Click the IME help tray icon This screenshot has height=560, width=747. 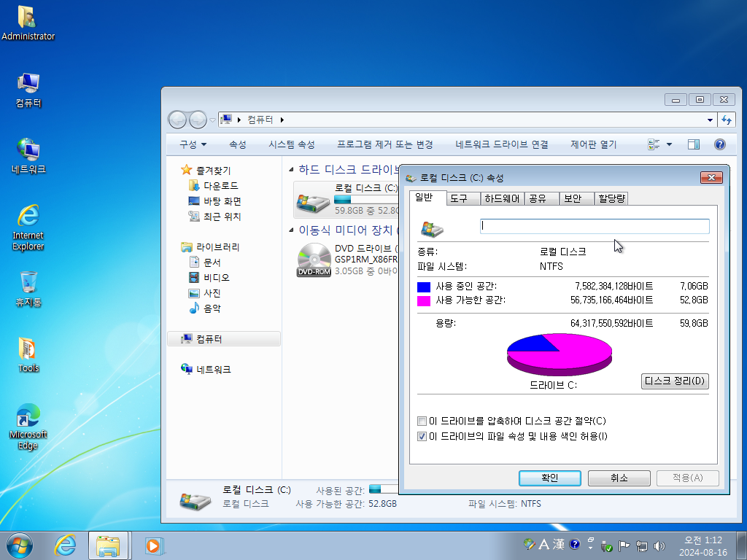tap(575, 544)
